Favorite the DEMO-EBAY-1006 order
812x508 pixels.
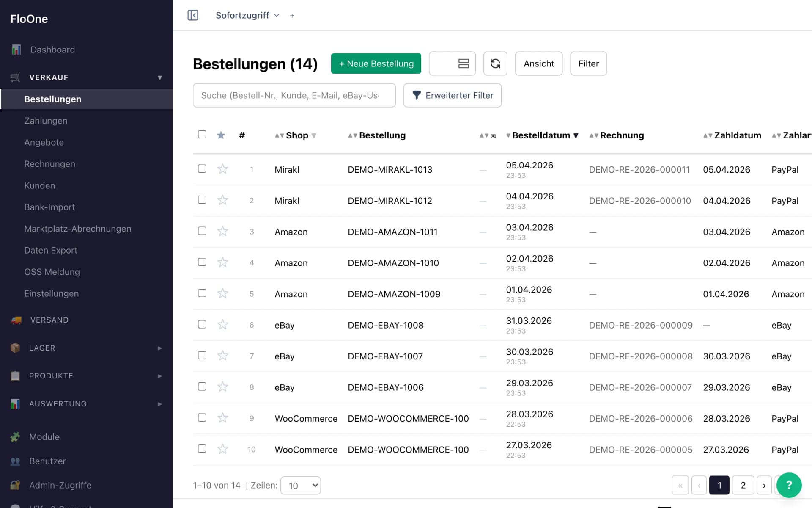[222, 387]
